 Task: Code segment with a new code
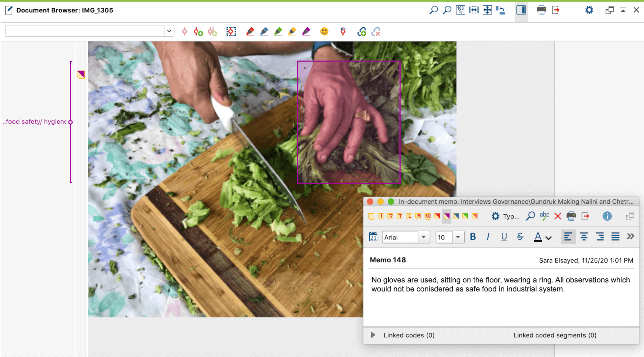[198, 32]
